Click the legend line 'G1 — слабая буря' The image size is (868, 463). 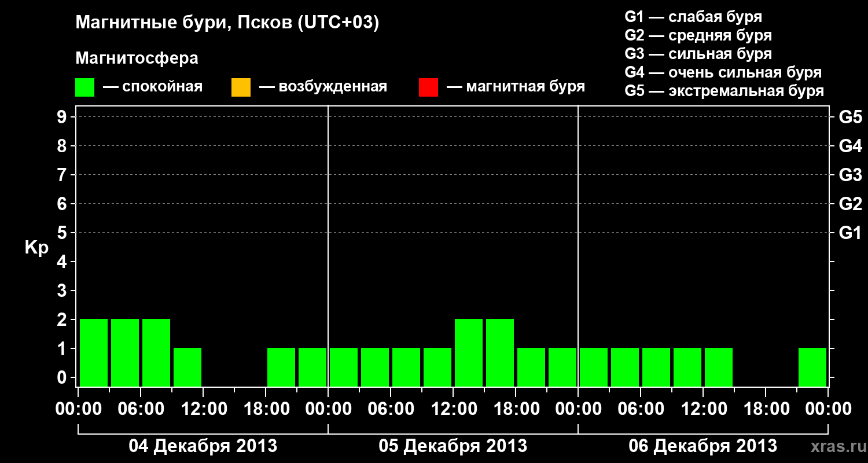(693, 16)
